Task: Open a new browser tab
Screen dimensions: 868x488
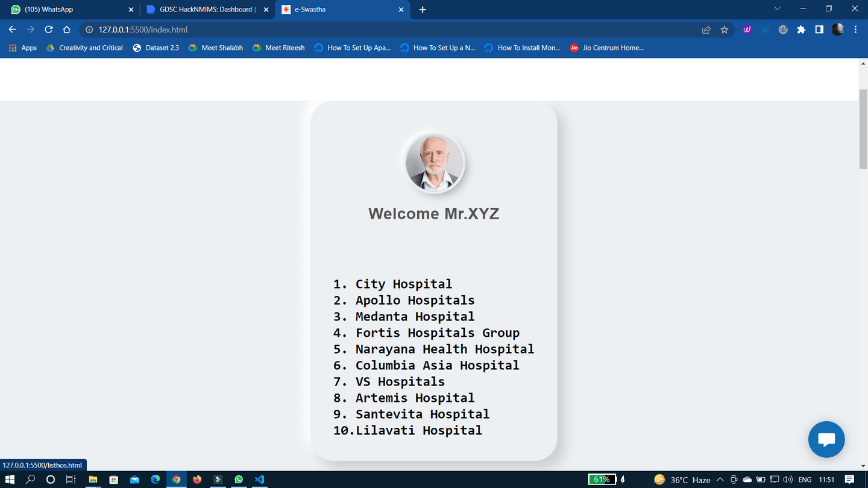Action: (x=423, y=10)
